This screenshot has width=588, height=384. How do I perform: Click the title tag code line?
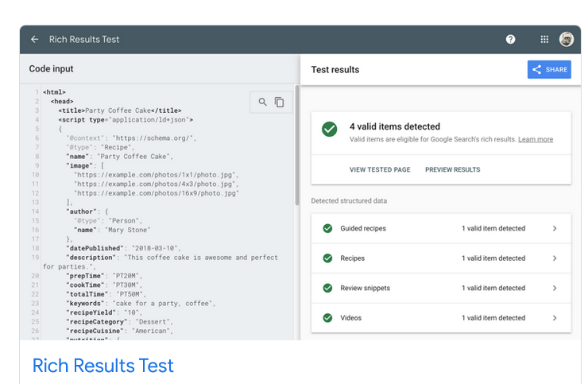(120, 111)
